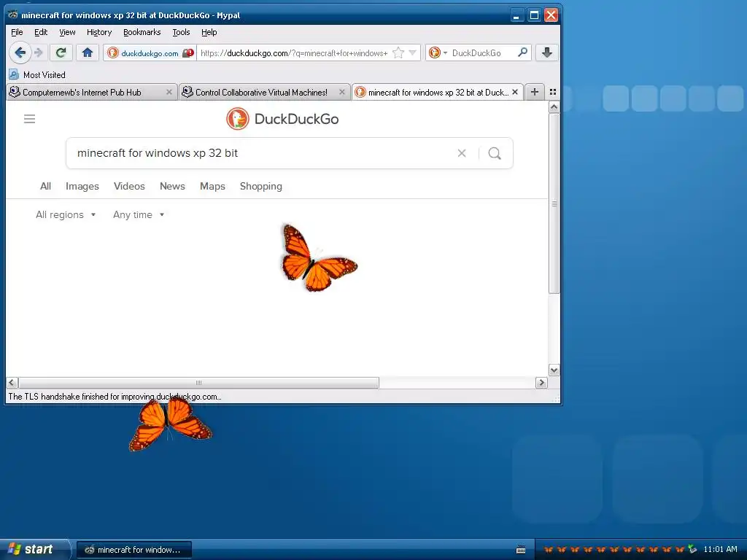Click the horizontal scrollbar right arrow
747x560 pixels.
click(541, 382)
